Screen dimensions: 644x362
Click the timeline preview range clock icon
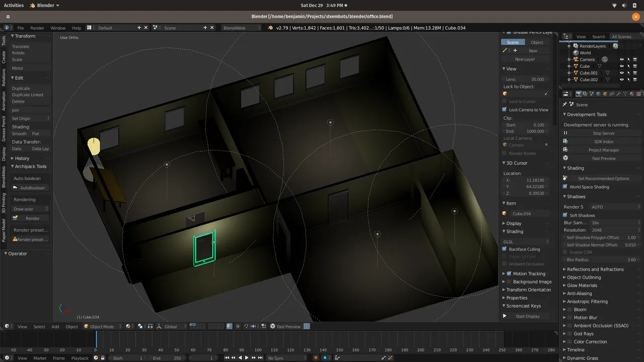tap(96, 358)
